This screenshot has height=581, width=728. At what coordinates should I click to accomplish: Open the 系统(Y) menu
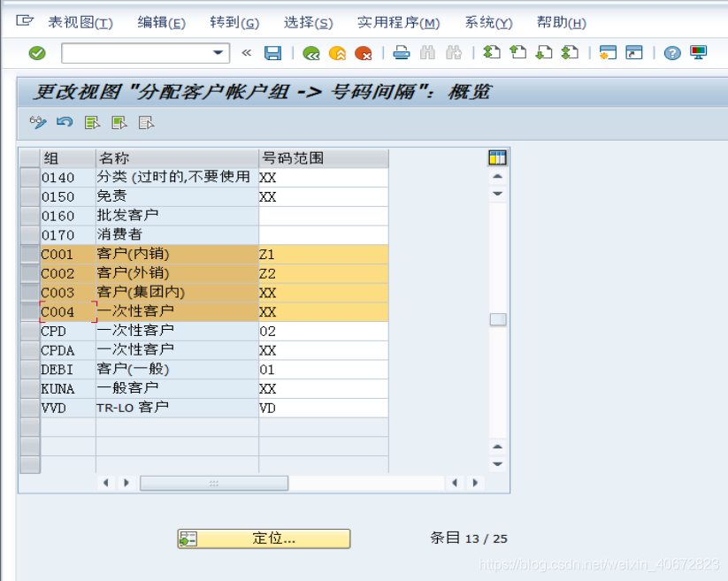[488, 22]
